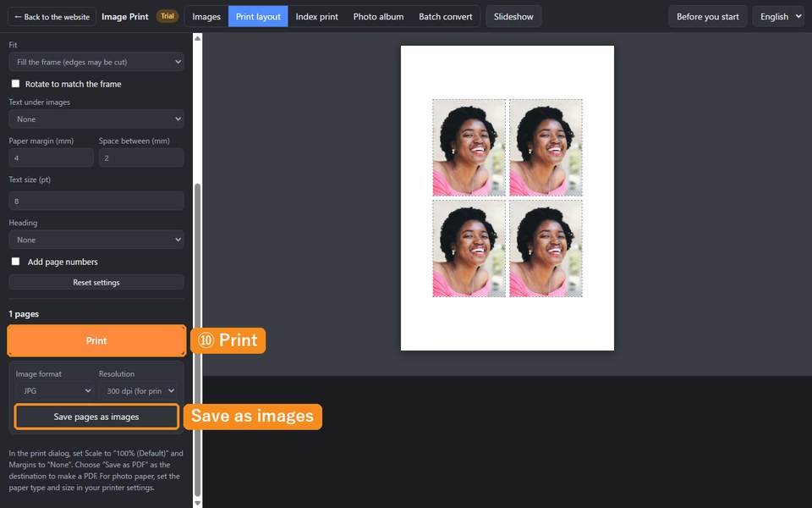Click the Image Print title
This screenshot has width=812, height=508.
(125, 17)
